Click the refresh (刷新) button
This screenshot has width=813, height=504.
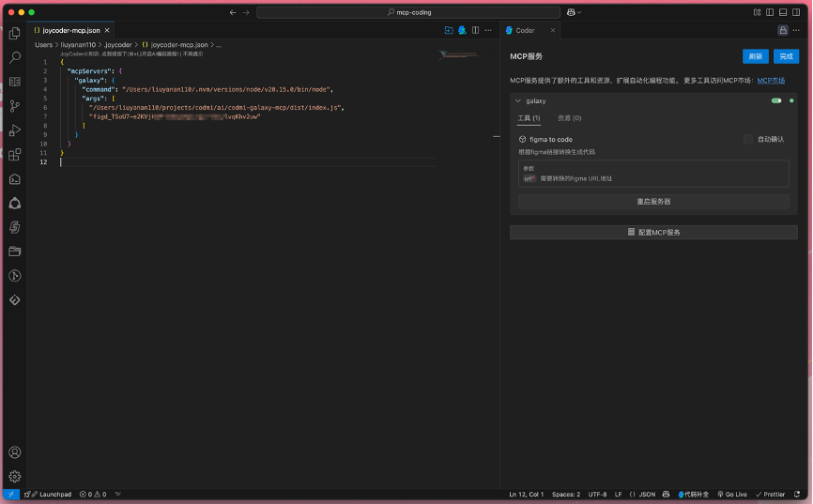click(756, 56)
